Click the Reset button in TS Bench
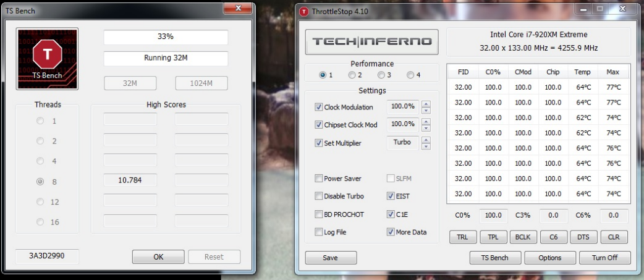This screenshot has height=280, width=644. pos(214,257)
